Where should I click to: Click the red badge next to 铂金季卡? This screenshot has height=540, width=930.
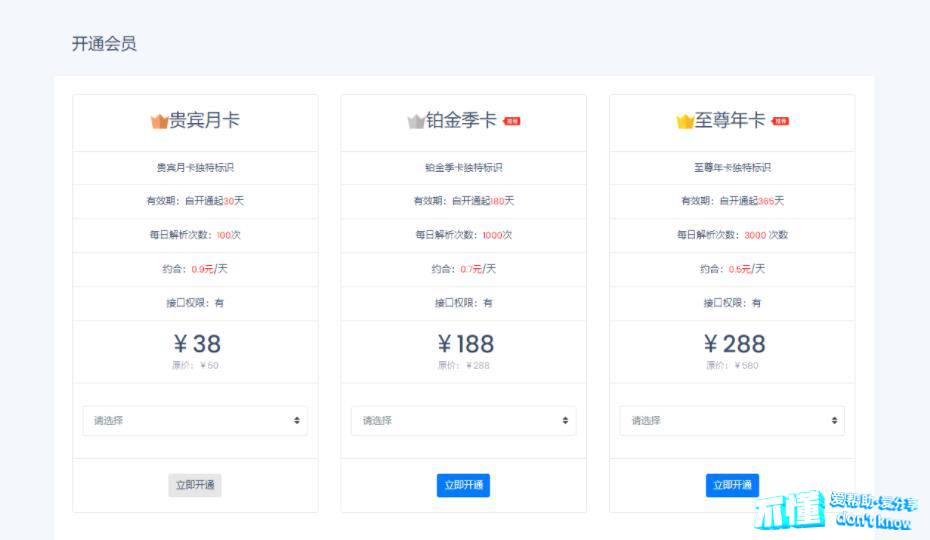point(512,121)
